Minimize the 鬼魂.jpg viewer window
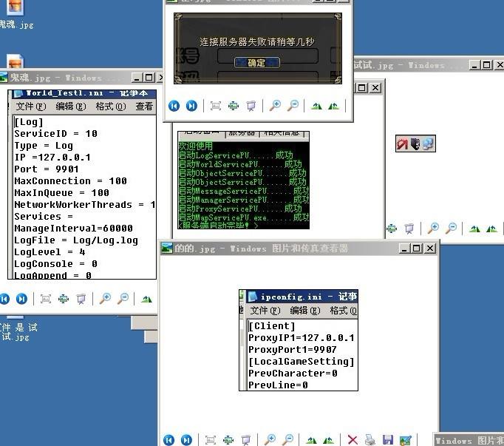Image resolution: width=504 pixels, height=446 pixels. [x=137, y=78]
